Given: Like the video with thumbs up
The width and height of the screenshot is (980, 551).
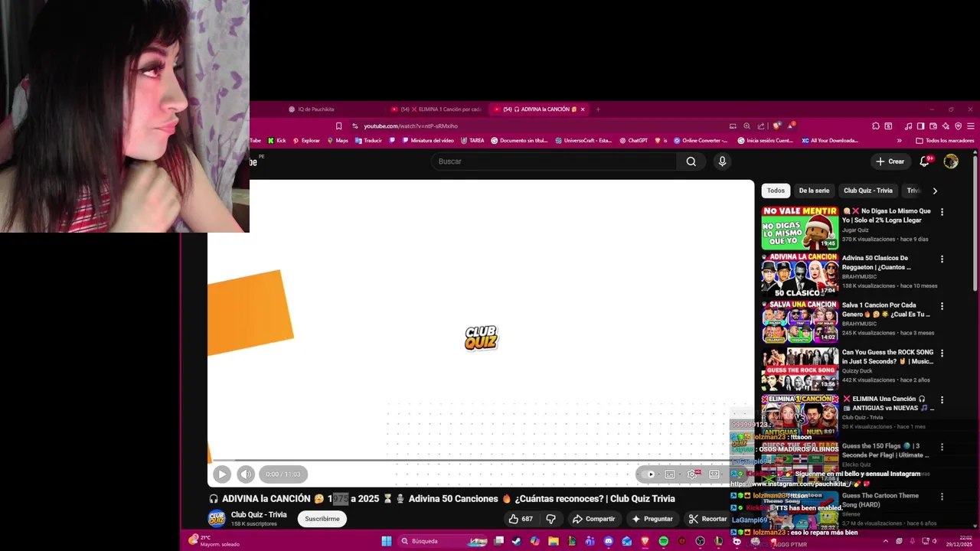Looking at the screenshot, I should 521,519.
